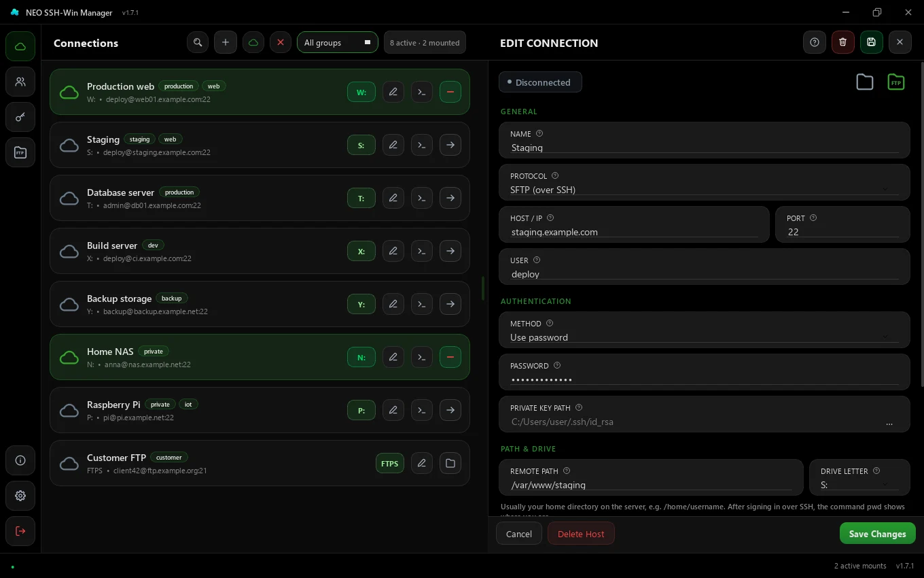Image resolution: width=924 pixels, height=578 pixels.
Task: Select the Home NAS connection title
Action: click(110, 352)
